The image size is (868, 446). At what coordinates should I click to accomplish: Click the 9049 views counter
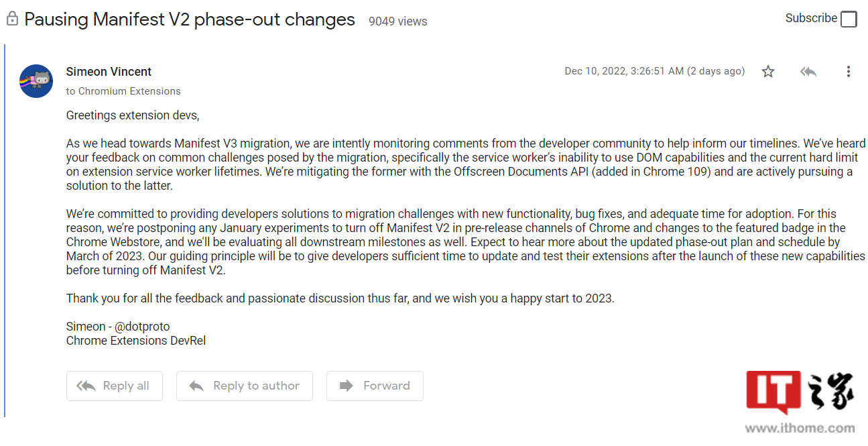[x=397, y=21]
